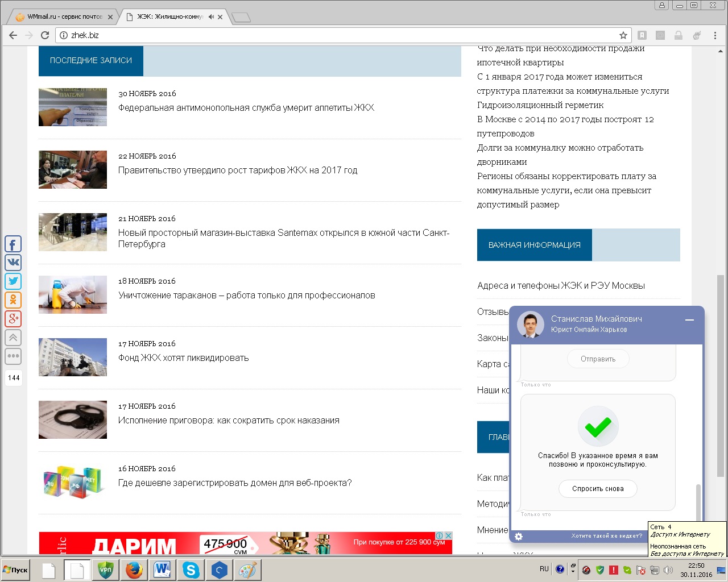Click Хотите такой же виджет? link
The image size is (728, 582).
[x=606, y=536]
